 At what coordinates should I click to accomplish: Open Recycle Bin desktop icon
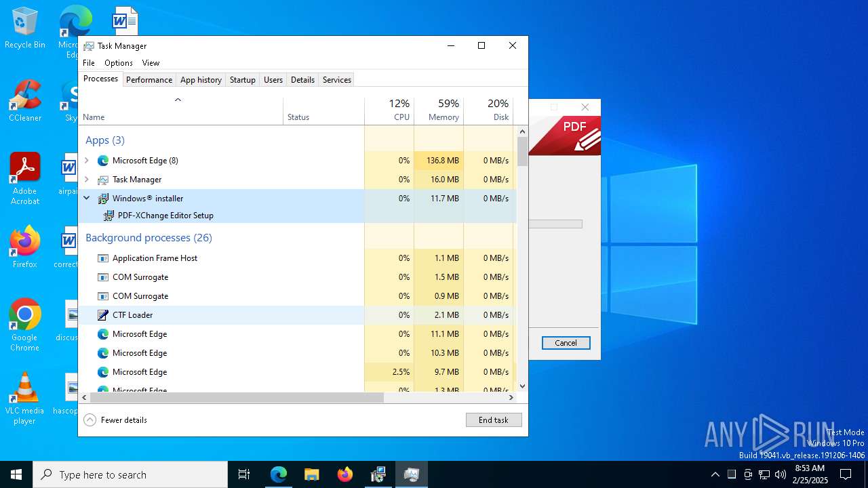[x=25, y=28]
